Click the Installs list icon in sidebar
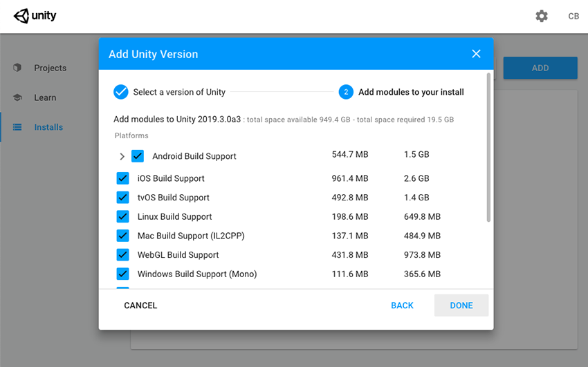This screenshot has height=367, width=588. [x=17, y=127]
